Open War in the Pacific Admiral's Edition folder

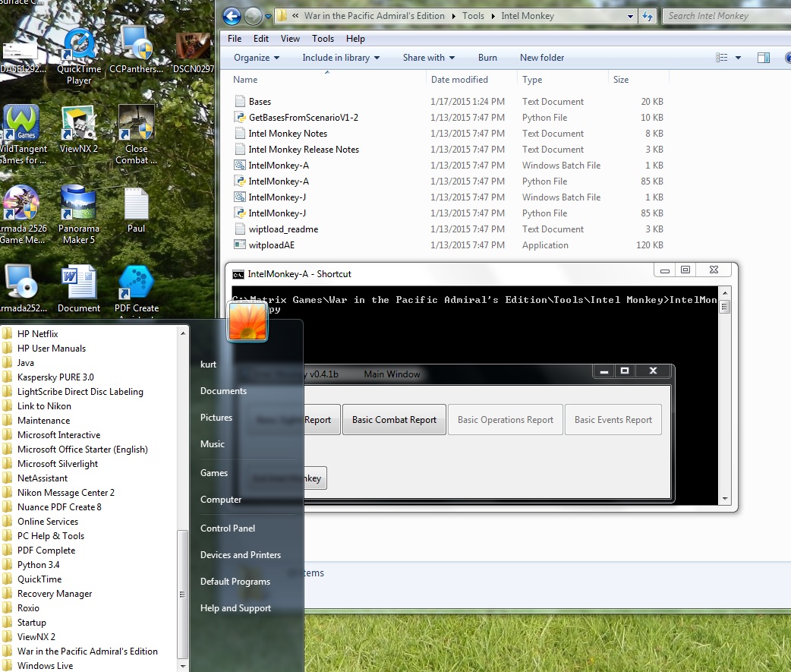(87, 651)
